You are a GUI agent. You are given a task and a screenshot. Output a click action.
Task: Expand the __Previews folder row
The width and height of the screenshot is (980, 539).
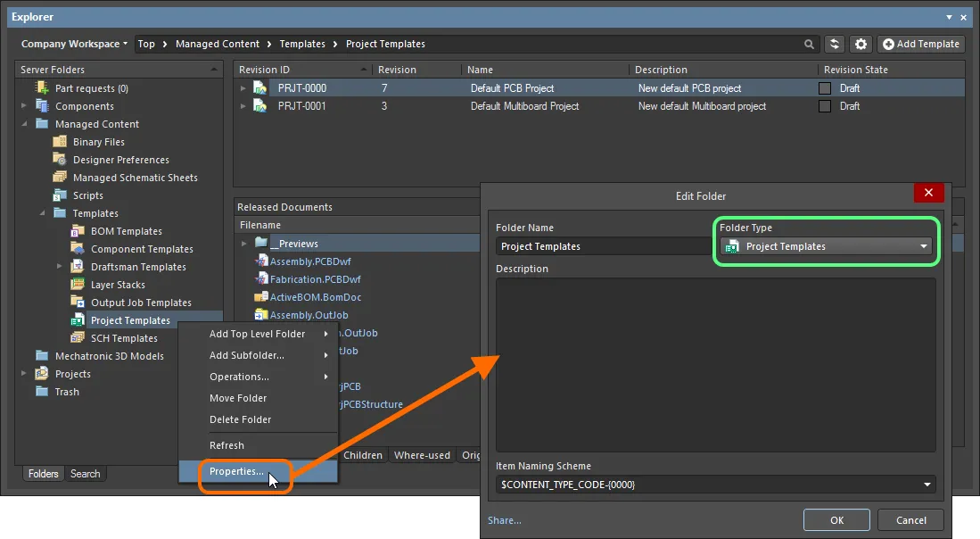click(244, 244)
